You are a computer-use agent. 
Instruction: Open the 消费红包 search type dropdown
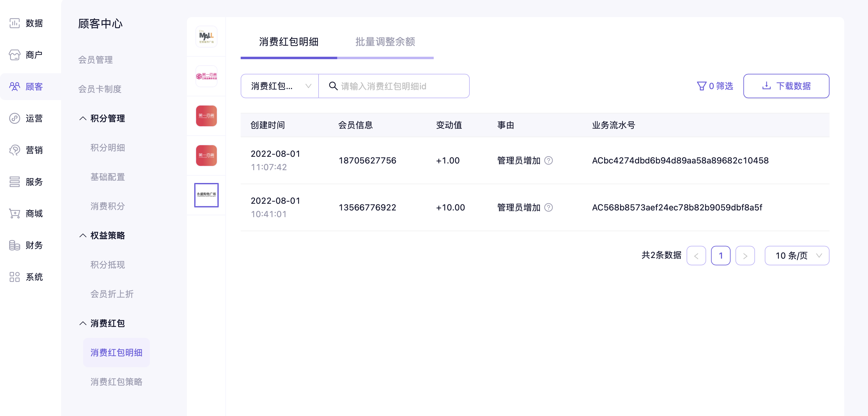(280, 86)
